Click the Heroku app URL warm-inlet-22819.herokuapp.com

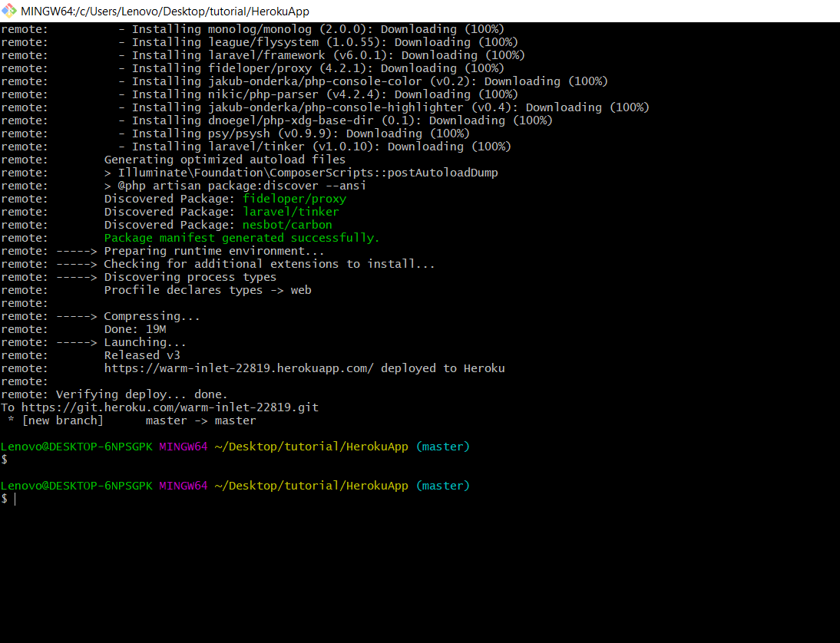tap(238, 368)
